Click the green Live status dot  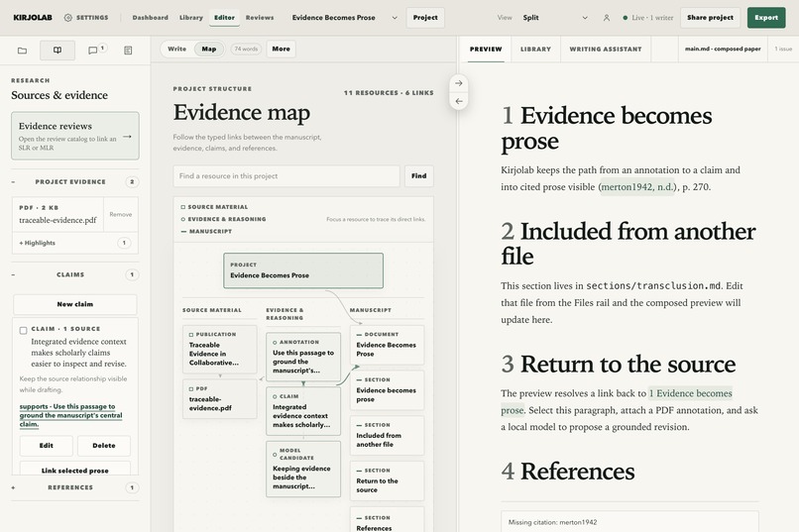(x=626, y=18)
